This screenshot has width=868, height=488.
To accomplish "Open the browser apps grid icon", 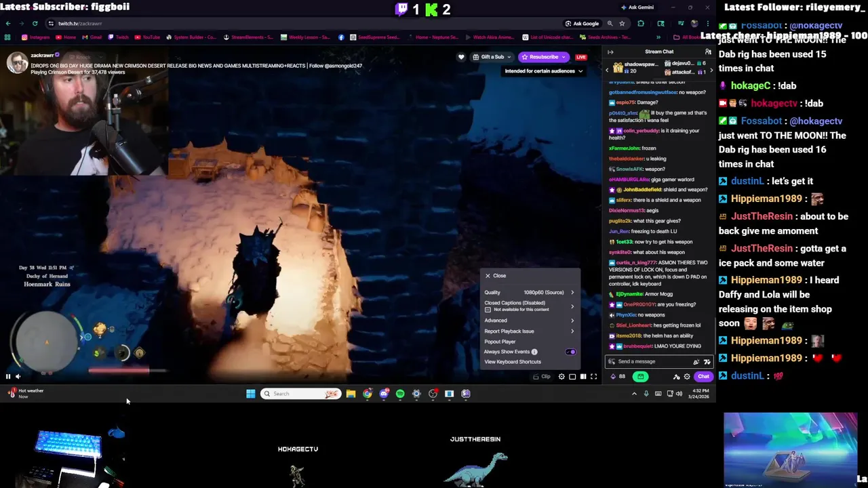I will point(7,37).
